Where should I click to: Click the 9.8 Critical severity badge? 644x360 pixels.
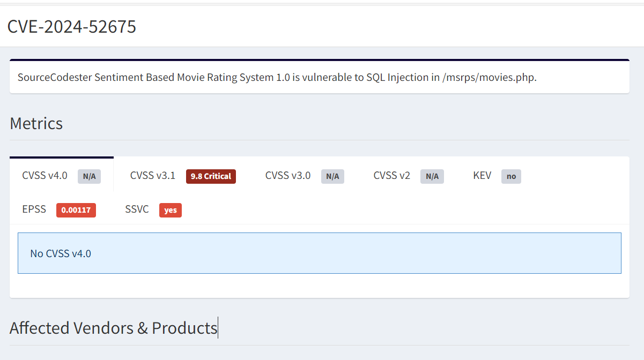point(211,176)
